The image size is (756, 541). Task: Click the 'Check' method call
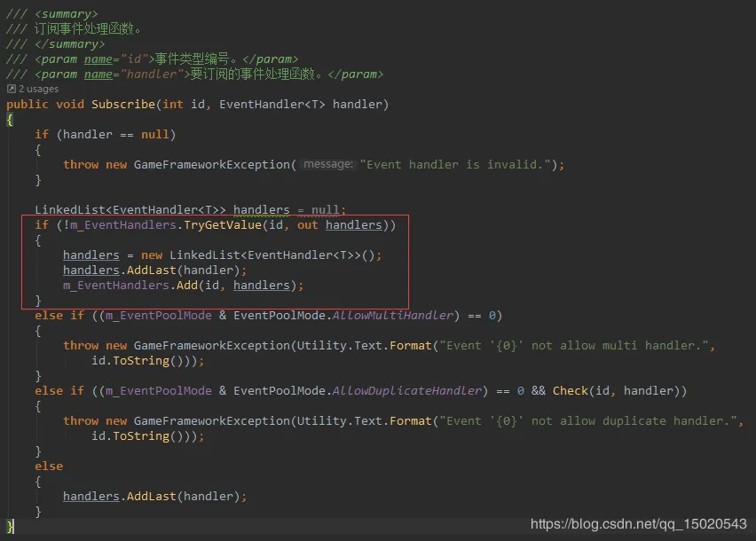tap(571, 391)
